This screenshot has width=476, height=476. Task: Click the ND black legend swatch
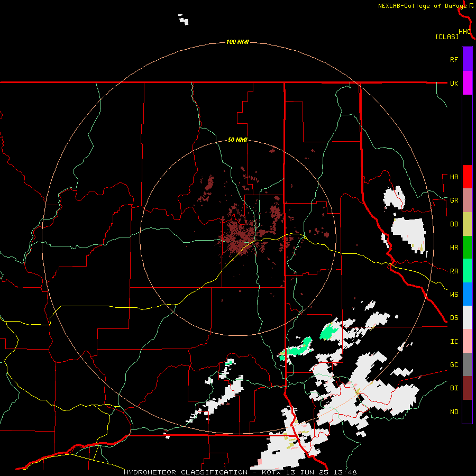(467, 411)
